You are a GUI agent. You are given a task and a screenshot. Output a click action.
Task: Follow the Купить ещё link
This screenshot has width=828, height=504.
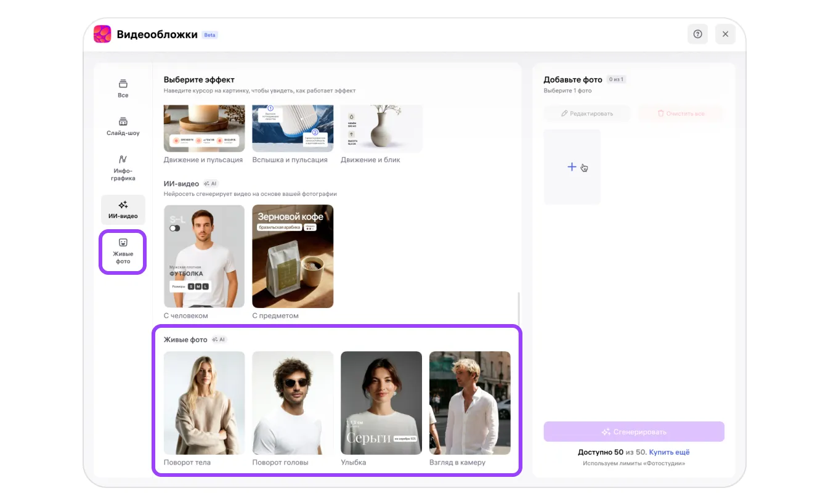click(669, 452)
